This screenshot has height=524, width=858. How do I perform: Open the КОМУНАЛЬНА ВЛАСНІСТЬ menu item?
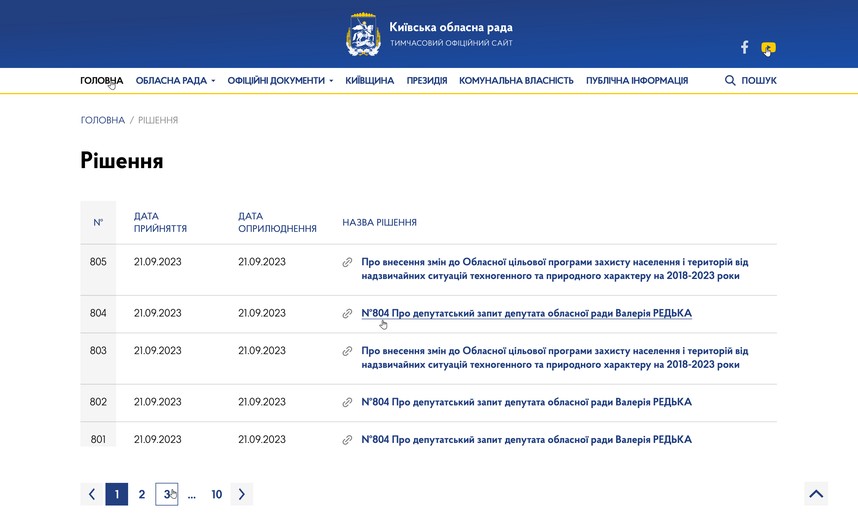click(516, 80)
